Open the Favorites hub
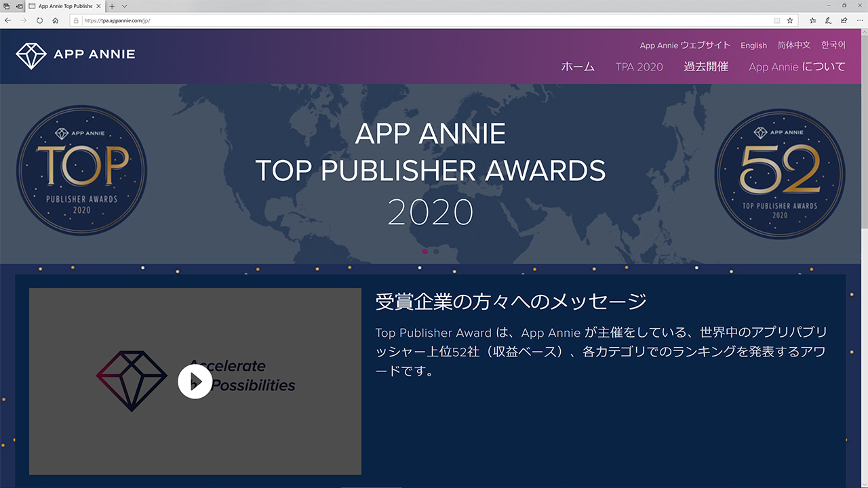The height and width of the screenshot is (488, 868). coord(812,20)
